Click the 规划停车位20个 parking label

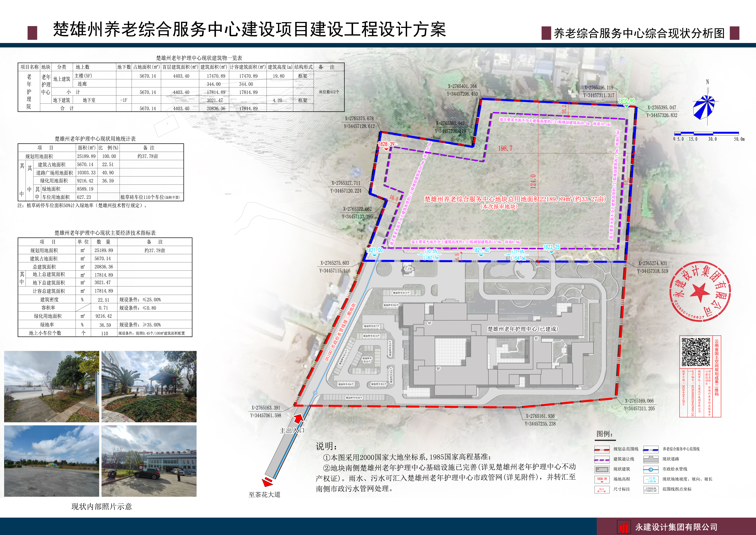[x=354, y=398]
